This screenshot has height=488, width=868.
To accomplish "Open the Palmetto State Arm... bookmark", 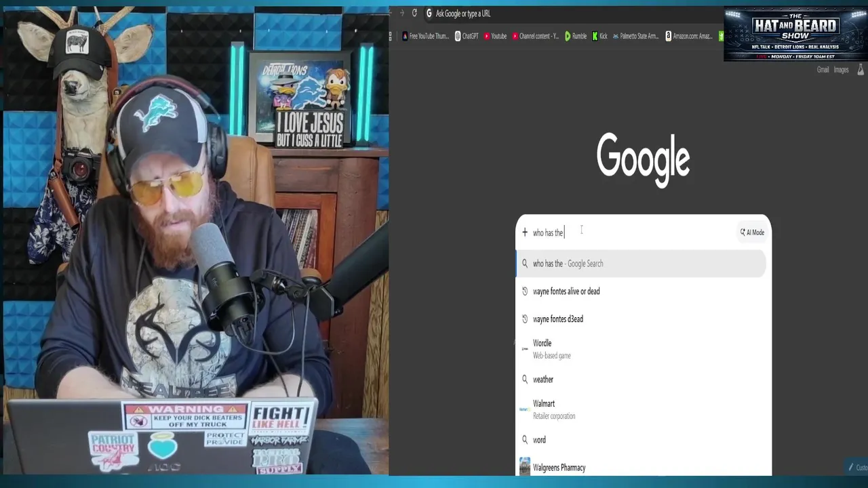I will point(635,36).
